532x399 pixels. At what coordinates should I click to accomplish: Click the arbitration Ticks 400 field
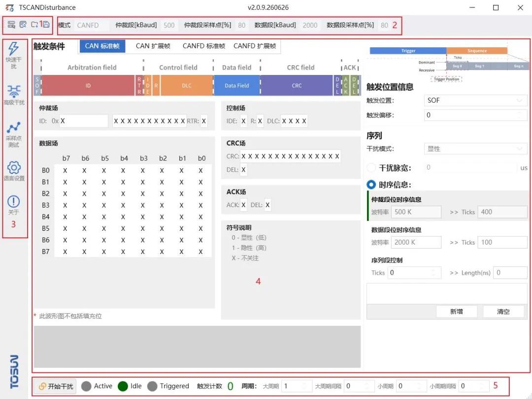click(502, 212)
